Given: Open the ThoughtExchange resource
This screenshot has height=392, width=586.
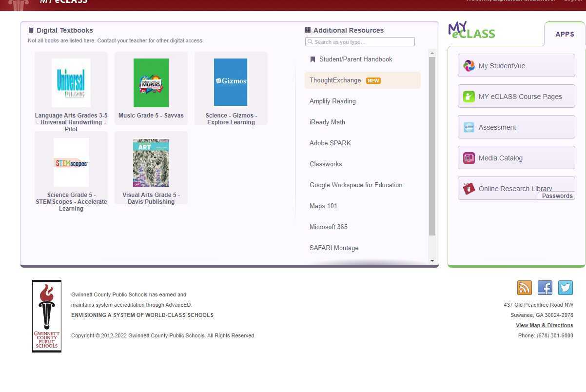Looking at the screenshot, I should tap(335, 80).
